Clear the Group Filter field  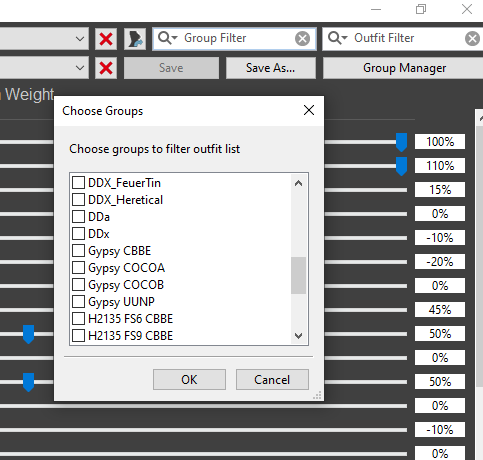pos(302,39)
